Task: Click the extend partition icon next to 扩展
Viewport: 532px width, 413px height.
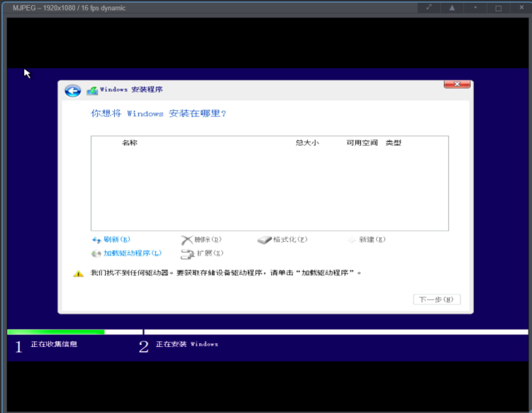Action: (x=187, y=253)
